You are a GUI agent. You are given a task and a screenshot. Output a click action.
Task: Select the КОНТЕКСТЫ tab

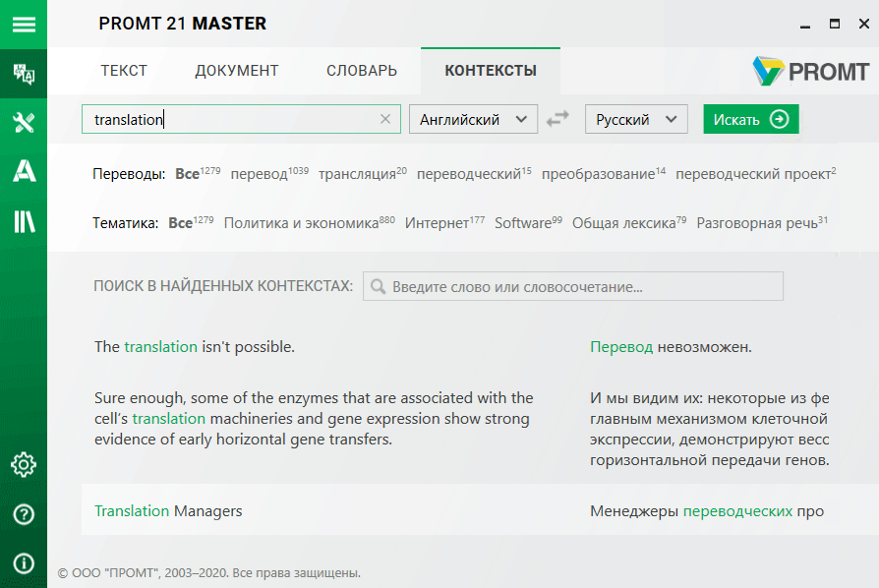click(491, 71)
